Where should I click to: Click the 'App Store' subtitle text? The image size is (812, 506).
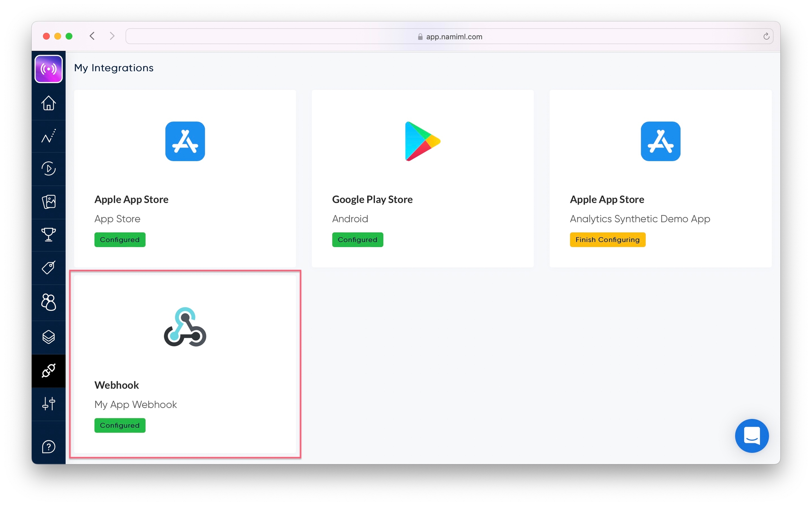pyautogui.click(x=117, y=219)
